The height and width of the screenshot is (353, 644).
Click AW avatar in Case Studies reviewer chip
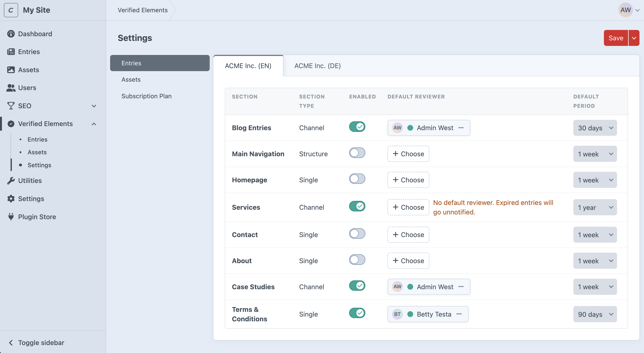(397, 287)
